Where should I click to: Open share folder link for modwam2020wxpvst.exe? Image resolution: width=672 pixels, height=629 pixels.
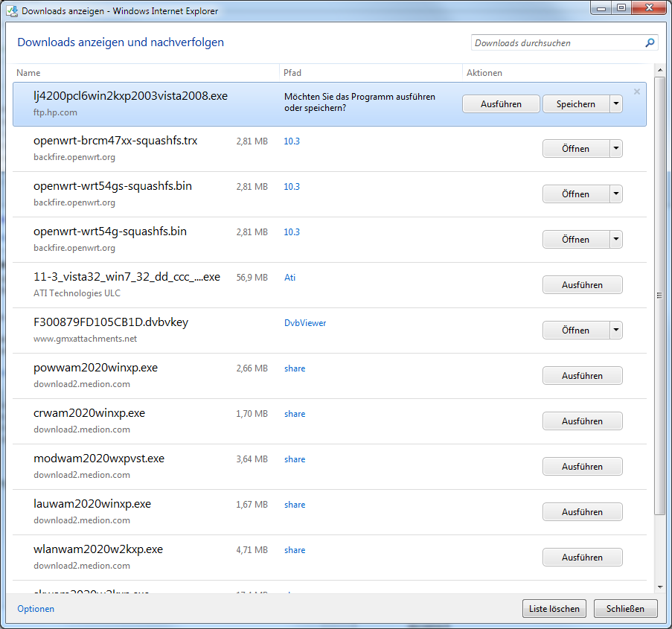pyautogui.click(x=295, y=459)
